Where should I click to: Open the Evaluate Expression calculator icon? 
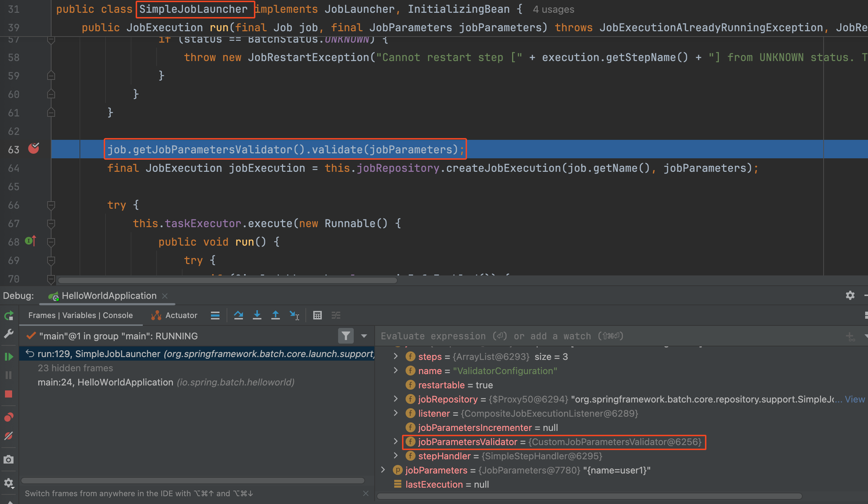tap(317, 315)
